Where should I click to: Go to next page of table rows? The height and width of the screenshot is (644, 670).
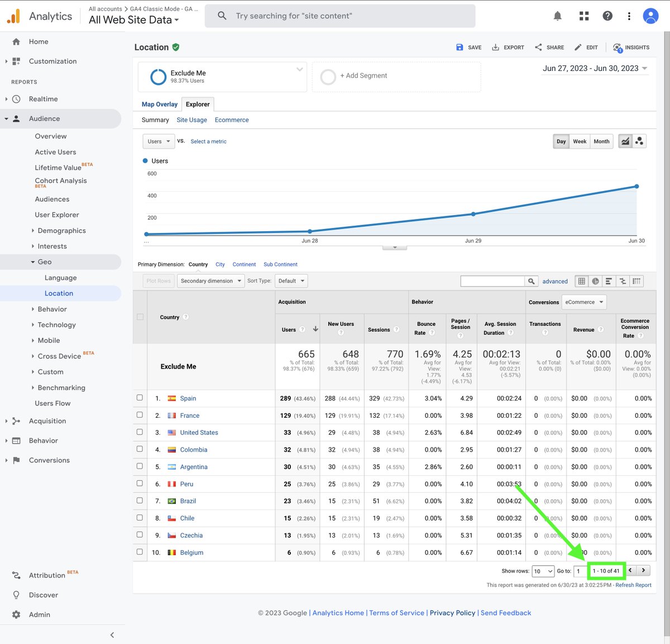coord(643,570)
